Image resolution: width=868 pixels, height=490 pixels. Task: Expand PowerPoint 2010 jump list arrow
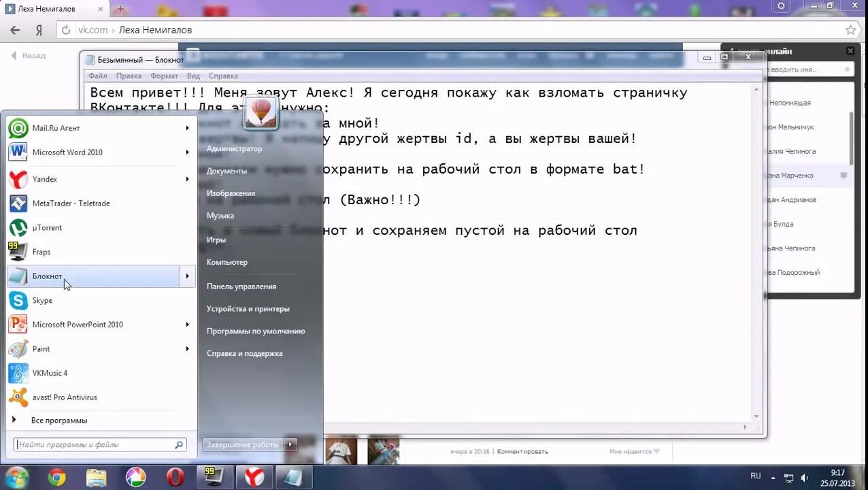point(187,325)
